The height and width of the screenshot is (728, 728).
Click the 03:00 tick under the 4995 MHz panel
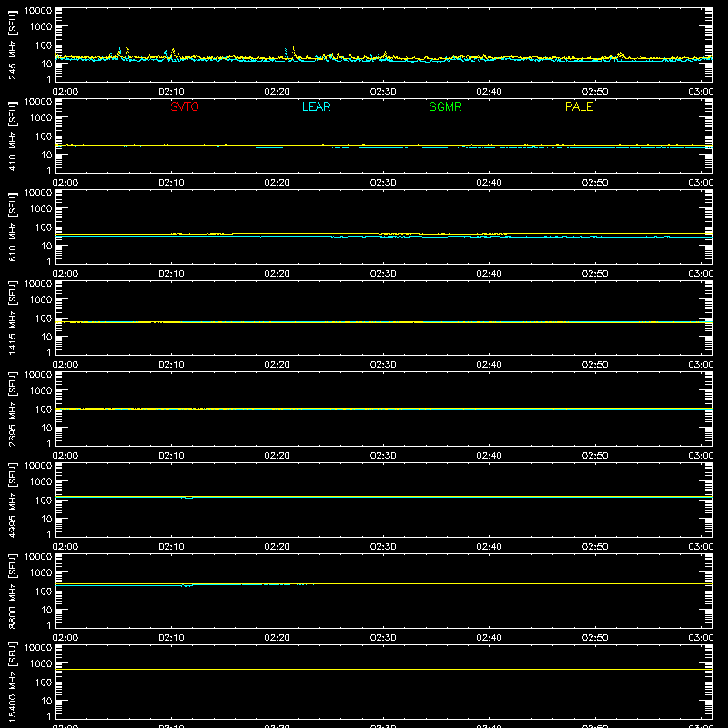point(701,547)
